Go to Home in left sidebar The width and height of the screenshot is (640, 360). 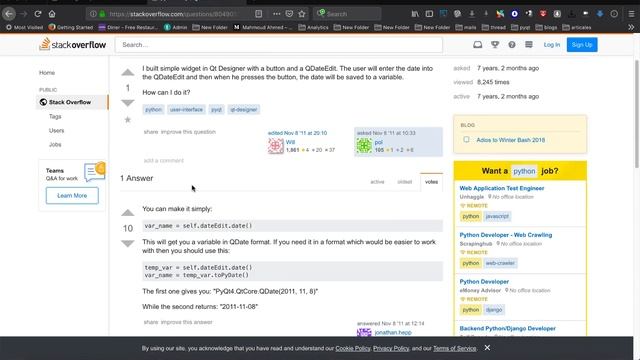pos(47,73)
